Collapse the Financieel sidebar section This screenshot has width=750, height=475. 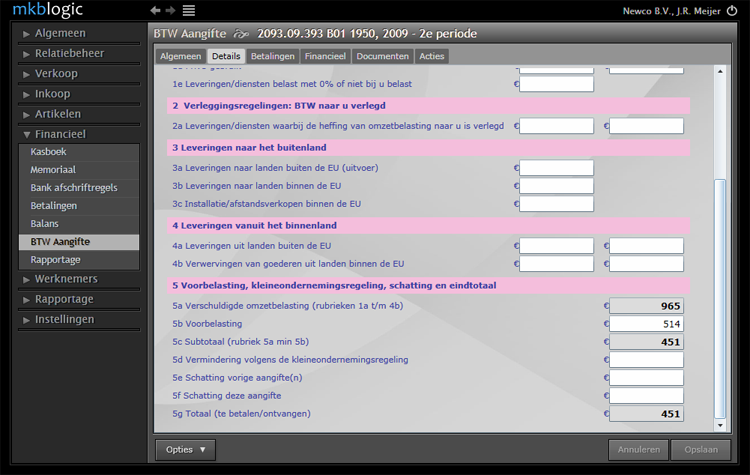pos(78,134)
